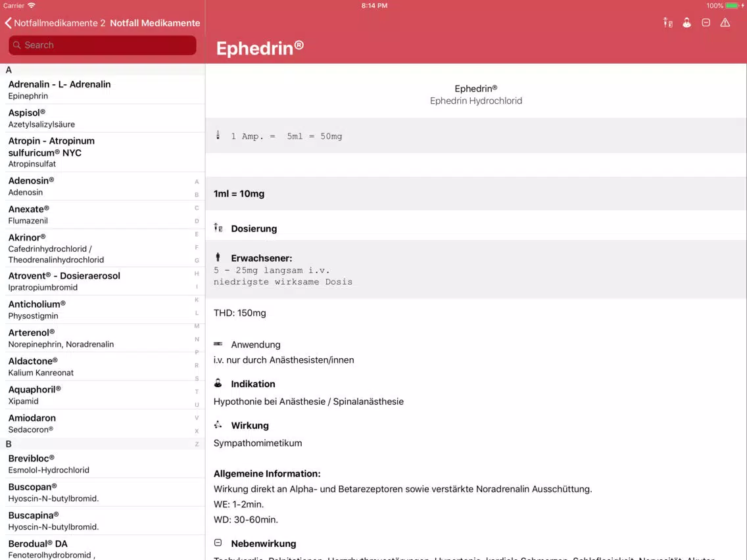Open side effects minus icon in toolbar
This screenshot has width=747, height=560.
coord(706,22)
